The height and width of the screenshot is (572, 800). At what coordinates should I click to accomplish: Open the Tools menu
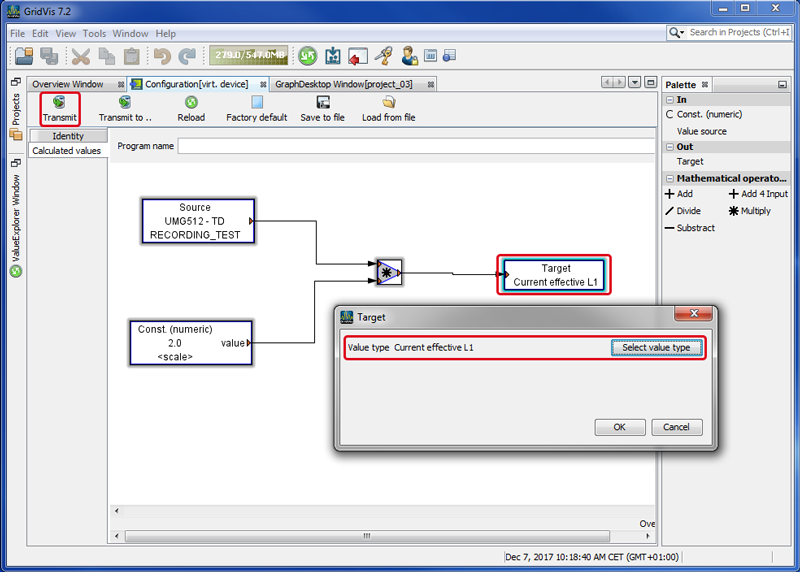tap(94, 33)
